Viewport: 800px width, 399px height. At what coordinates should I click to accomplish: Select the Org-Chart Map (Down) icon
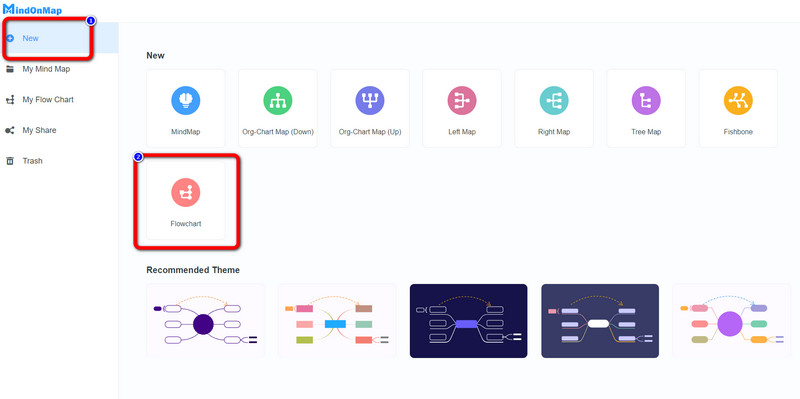278,100
